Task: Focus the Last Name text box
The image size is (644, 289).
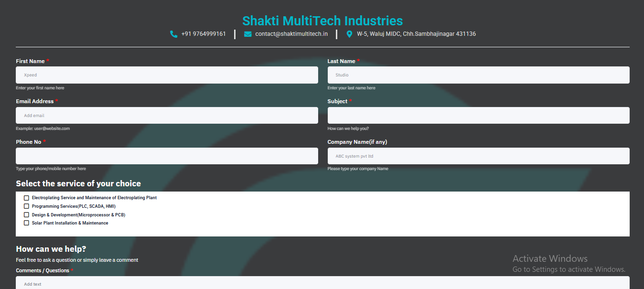Action: tap(478, 75)
